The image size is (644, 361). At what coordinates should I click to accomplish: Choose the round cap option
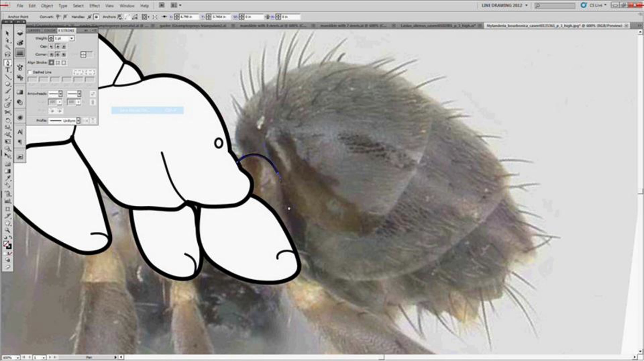pyautogui.click(x=58, y=47)
